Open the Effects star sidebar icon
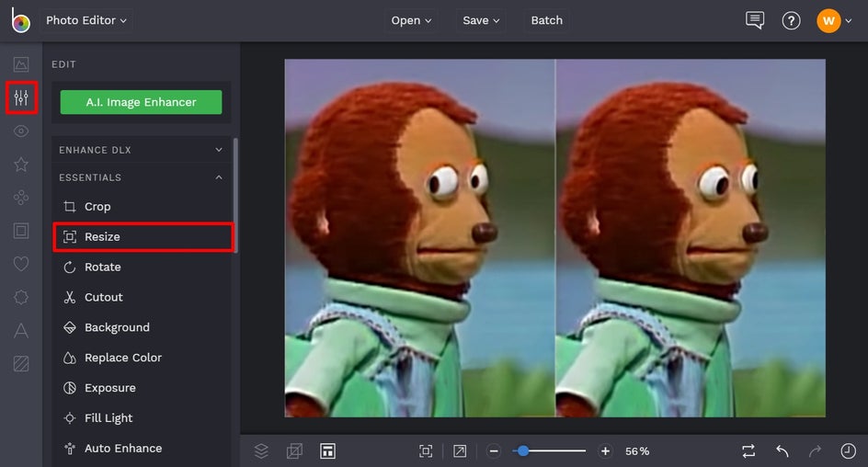868x467 pixels. 21,165
